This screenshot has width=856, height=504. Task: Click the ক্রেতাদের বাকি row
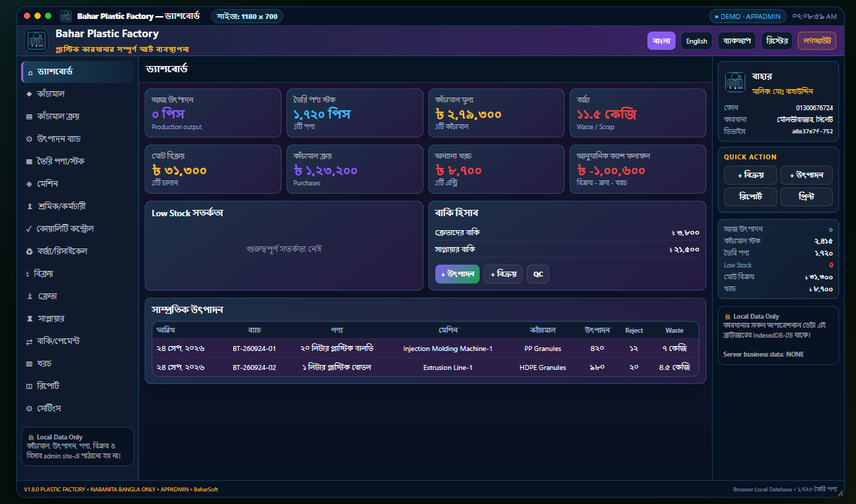(567, 232)
